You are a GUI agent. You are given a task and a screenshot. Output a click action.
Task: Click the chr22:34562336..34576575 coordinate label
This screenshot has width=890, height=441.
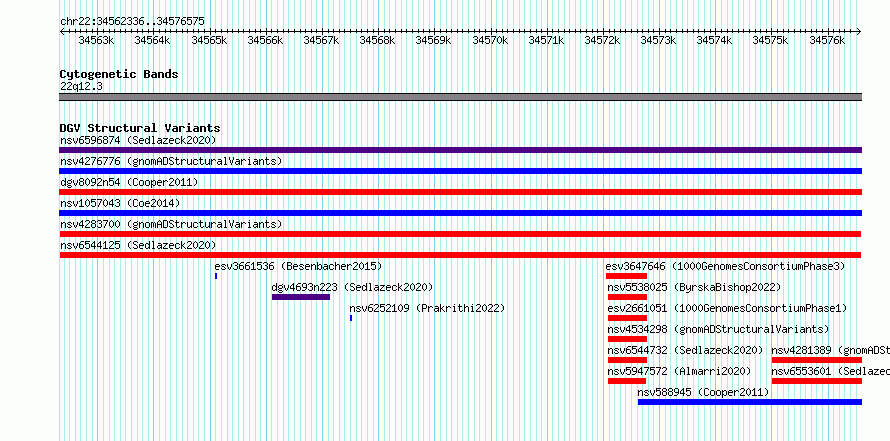pos(132,21)
